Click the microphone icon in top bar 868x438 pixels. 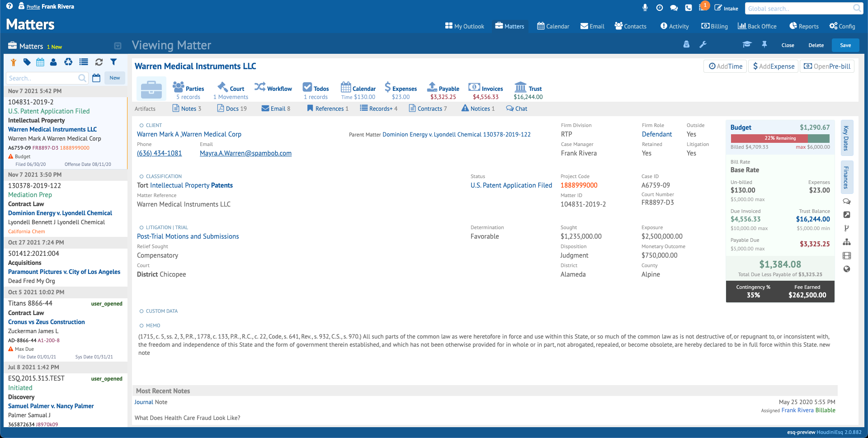pyautogui.click(x=645, y=8)
